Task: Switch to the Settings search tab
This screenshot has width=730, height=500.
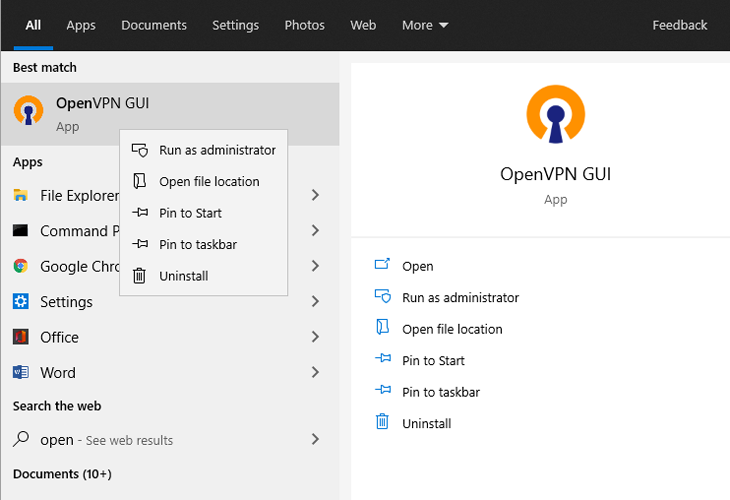Action: [x=235, y=25]
